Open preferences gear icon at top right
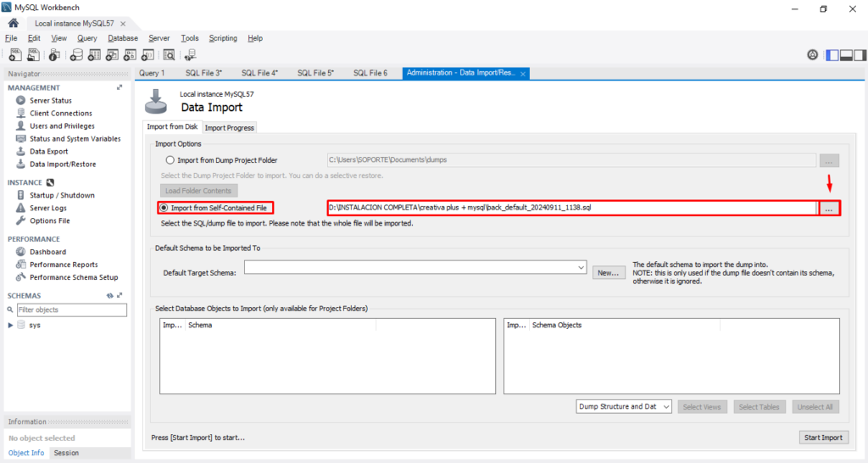Viewport: 868px width, 463px height. tap(812, 54)
